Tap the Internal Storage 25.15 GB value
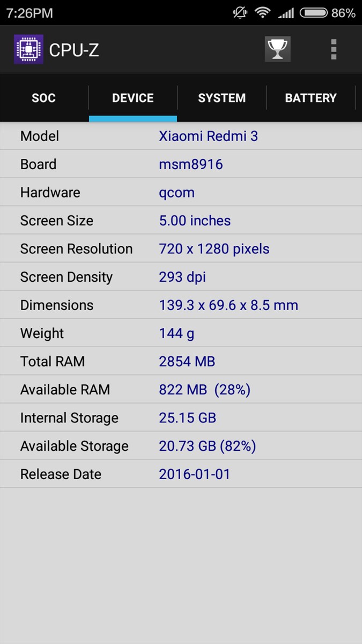Screen dimensions: 362x644 tap(187, 418)
